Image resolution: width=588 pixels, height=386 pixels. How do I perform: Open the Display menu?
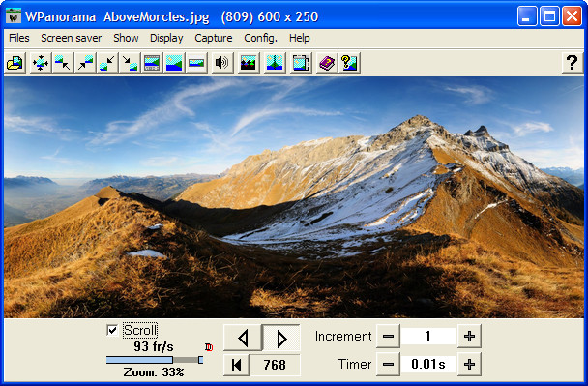click(x=166, y=38)
